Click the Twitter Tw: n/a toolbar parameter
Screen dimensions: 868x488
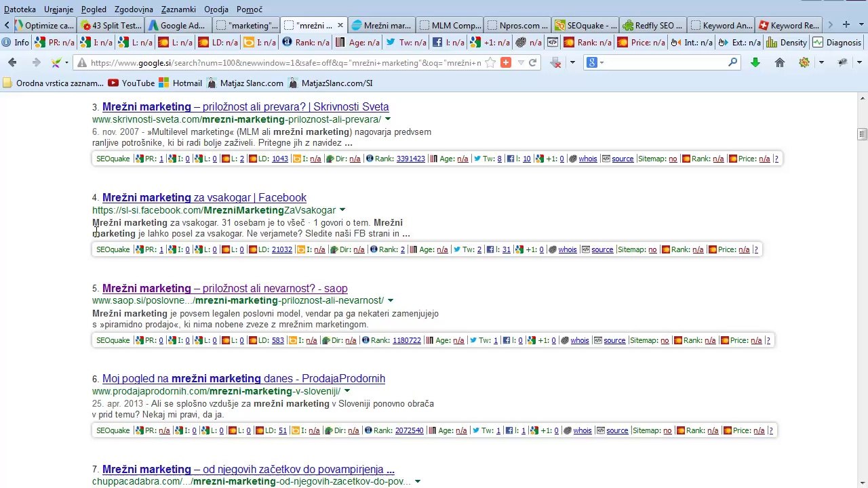[x=406, y=42]
